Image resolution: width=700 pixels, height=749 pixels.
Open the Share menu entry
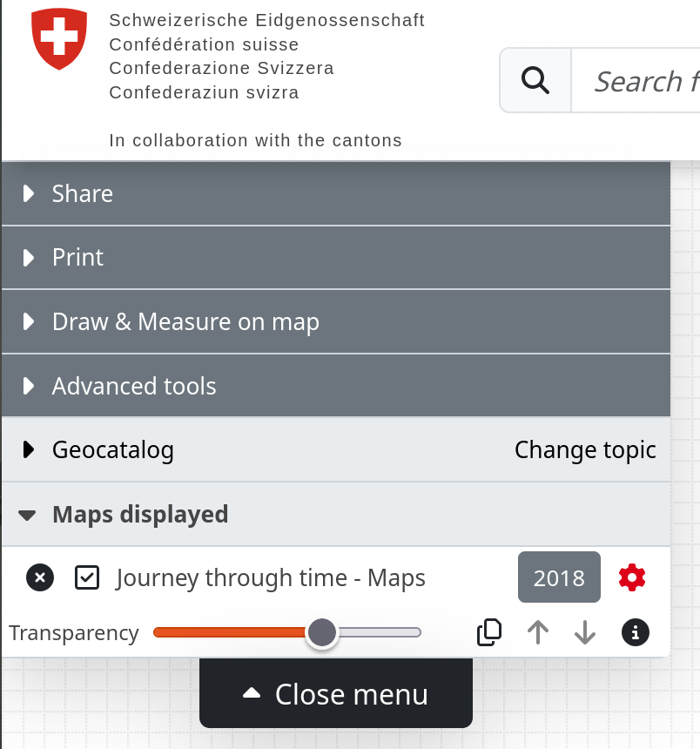click(83, 193)
